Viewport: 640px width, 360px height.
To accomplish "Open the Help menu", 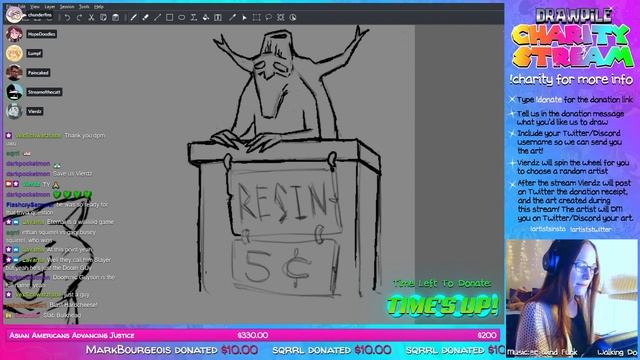I will pos(98,7).
